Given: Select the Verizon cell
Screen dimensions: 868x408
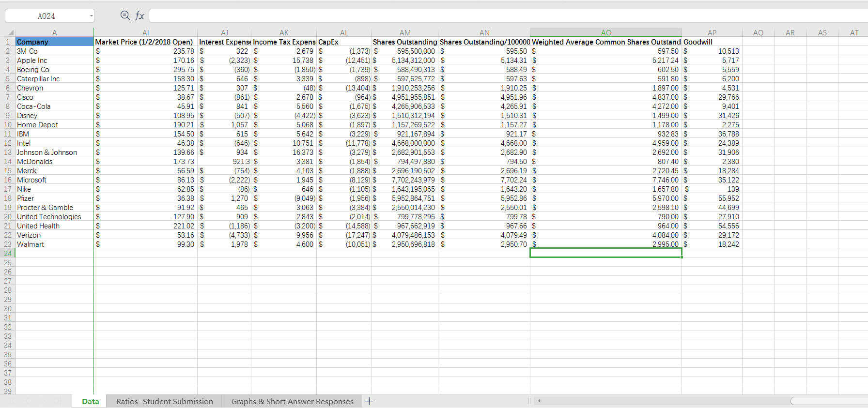Looking at the screenshot, I should (54, 235).
